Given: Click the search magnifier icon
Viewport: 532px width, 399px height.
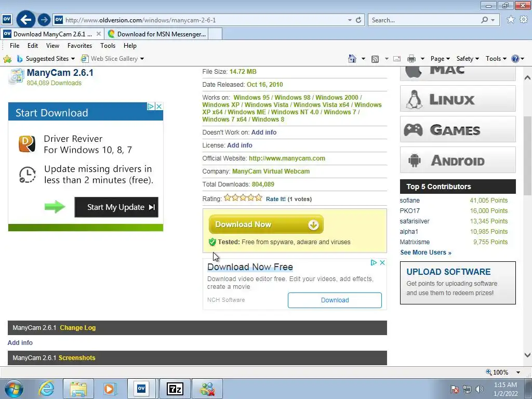Looking at the screenshot, I should coord(485,20).
